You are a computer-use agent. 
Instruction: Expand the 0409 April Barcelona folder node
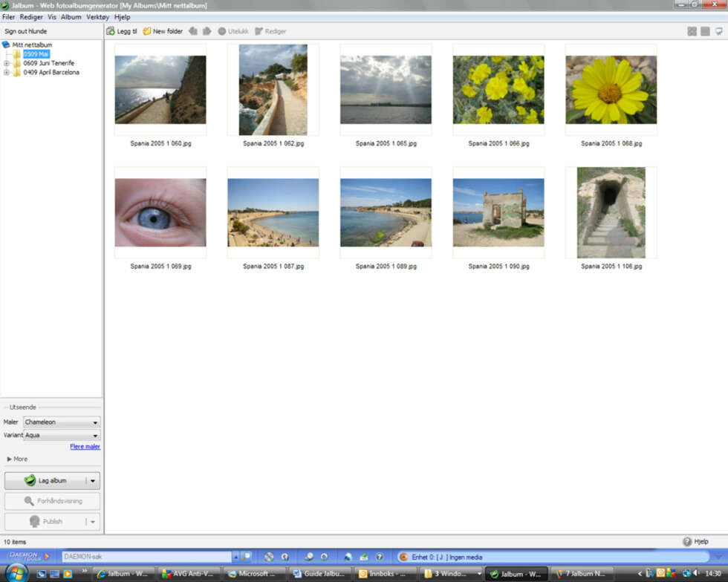click(x=7, y=73)
